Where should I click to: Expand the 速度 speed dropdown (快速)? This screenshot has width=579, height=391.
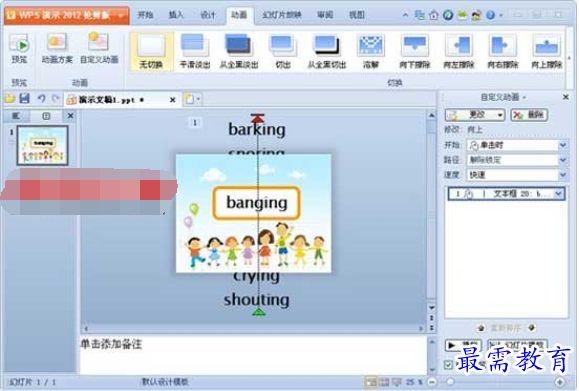562,175
